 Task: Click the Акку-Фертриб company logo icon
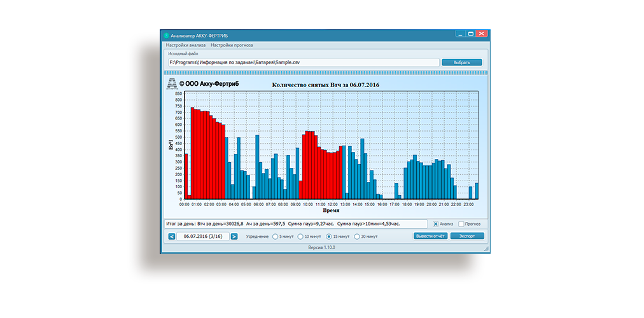click(x=171, y=83)
